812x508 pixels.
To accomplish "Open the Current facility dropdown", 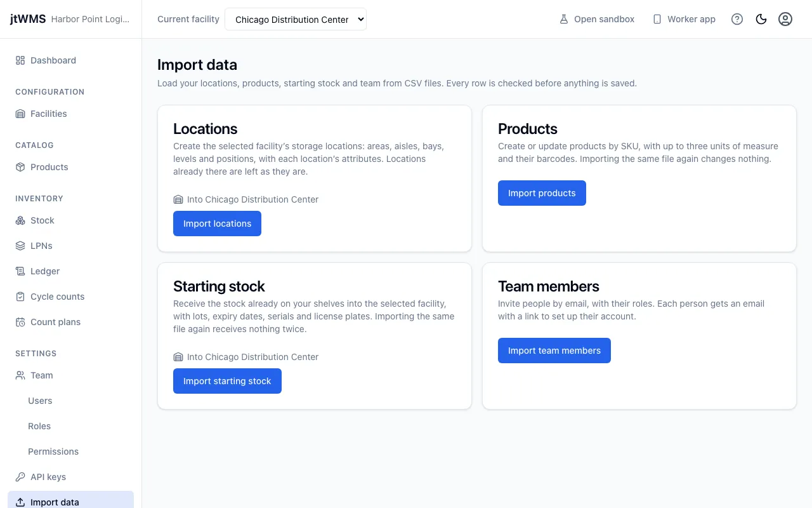I will pyautogui.click(x=296, y=19).
